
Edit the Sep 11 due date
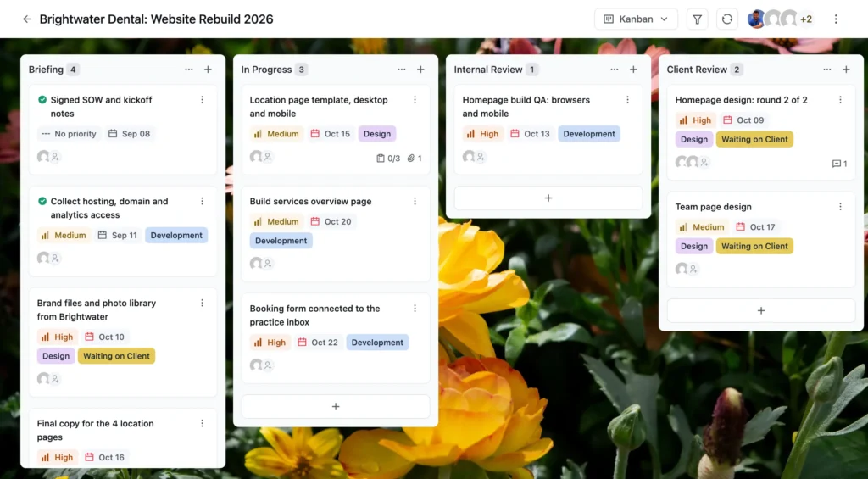[117, 235]
